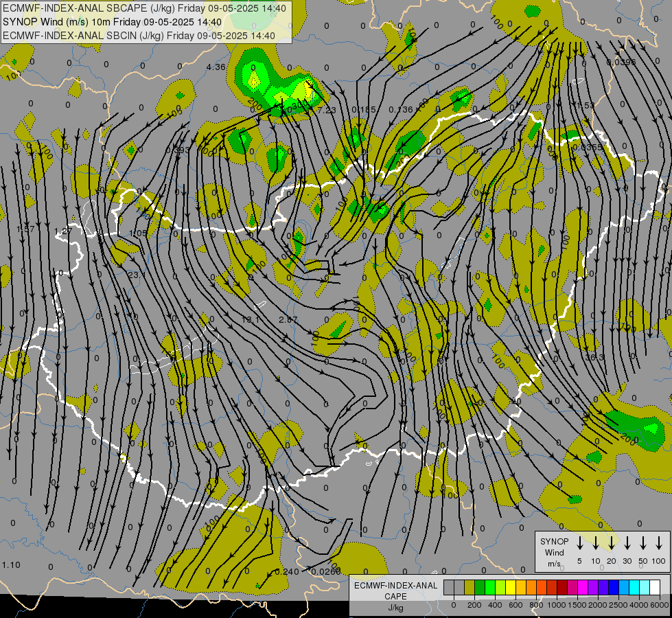Click the 7.23 value on the map
The height and width of the screenshot is (618, 672).
click(327, 111)
